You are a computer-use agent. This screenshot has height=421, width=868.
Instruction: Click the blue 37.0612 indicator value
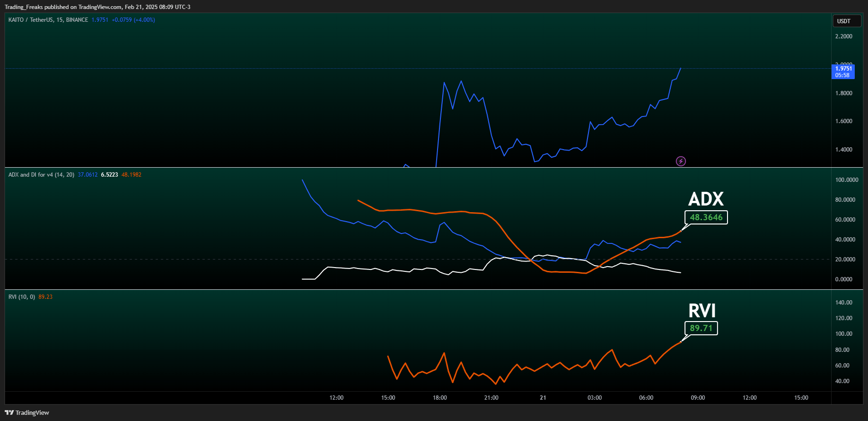[88, 175]
